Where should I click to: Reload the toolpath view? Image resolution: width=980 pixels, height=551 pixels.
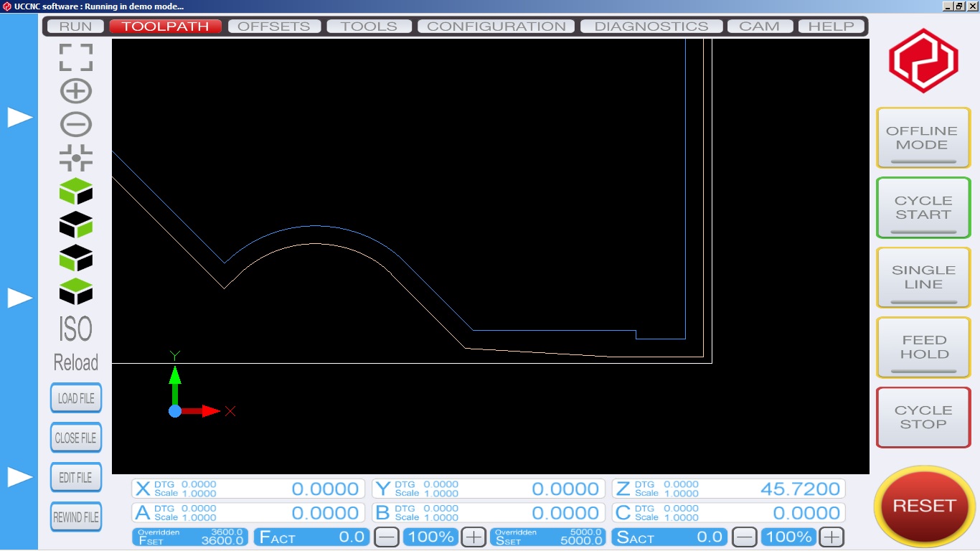(76, 362)
